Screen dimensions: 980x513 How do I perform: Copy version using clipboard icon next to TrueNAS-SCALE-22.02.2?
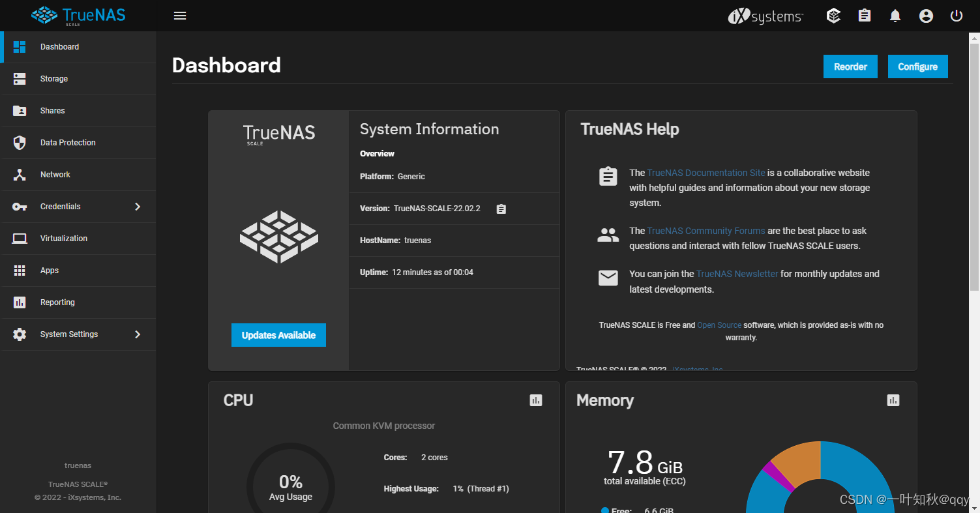501,209
